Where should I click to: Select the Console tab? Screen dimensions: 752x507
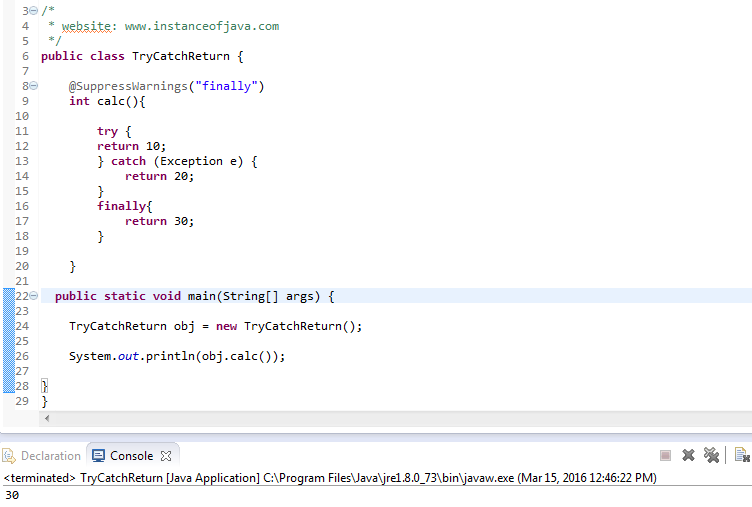[x=130, y=456]
